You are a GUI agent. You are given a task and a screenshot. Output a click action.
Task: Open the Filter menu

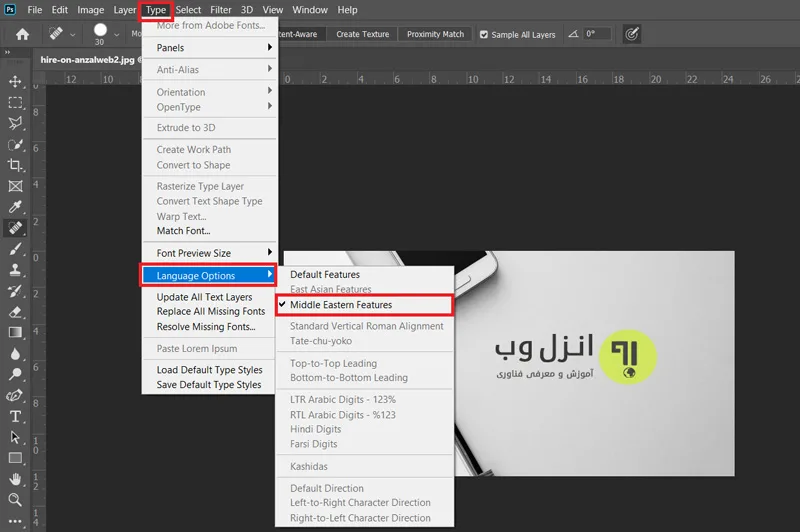pyautogui.click(x=220, y=10)
